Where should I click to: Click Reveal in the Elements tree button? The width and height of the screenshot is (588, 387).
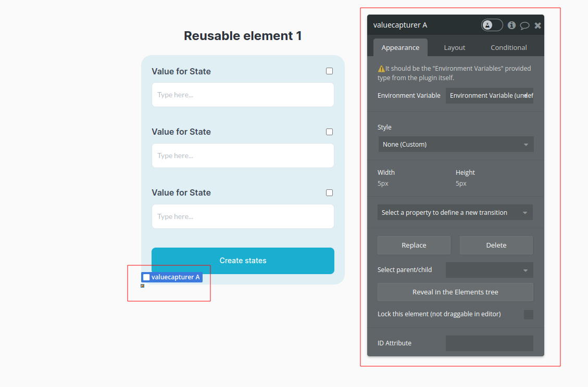pyautogui.click(x=455, y=292)
